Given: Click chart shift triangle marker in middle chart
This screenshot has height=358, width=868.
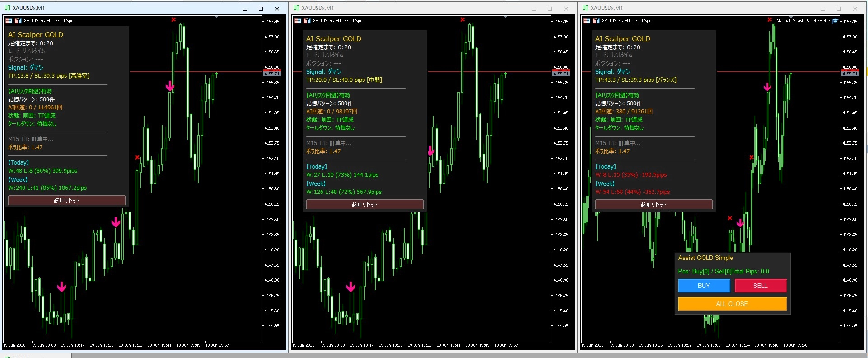Looking at the screenshot, I should [505, 17].
